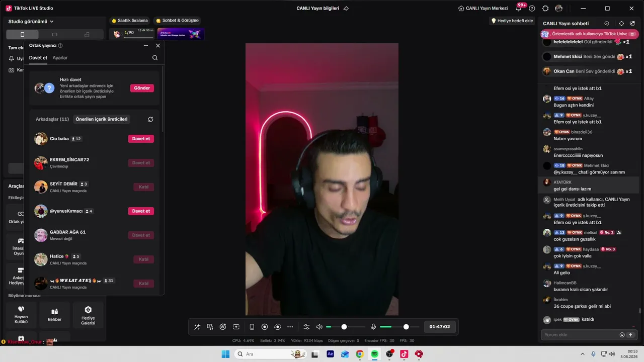644x362 pixels.
Task: Open Adobe After Effects from taskbar
Action: (x=330, y=354)
